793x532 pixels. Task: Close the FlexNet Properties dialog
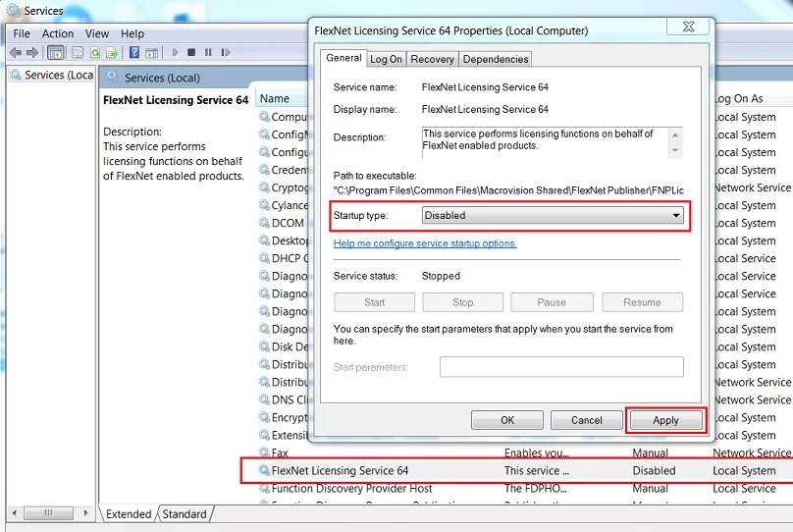pos(688,27)
